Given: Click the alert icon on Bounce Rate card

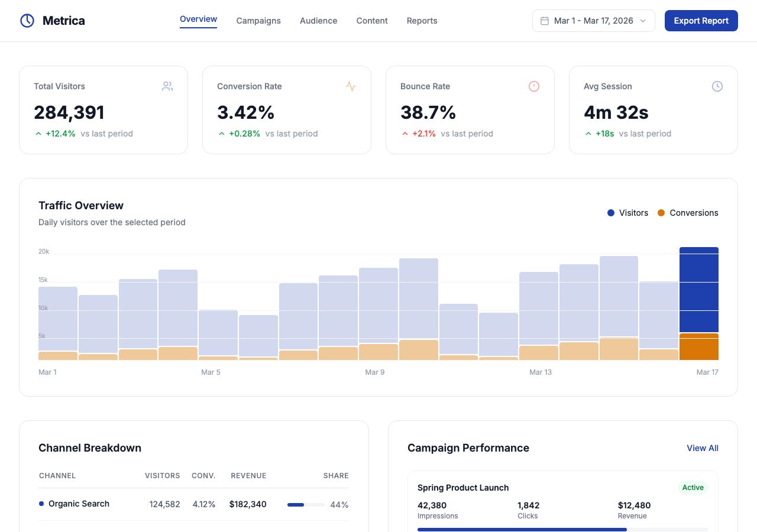Looking at the screenshot, I should [x=534, y=86].
